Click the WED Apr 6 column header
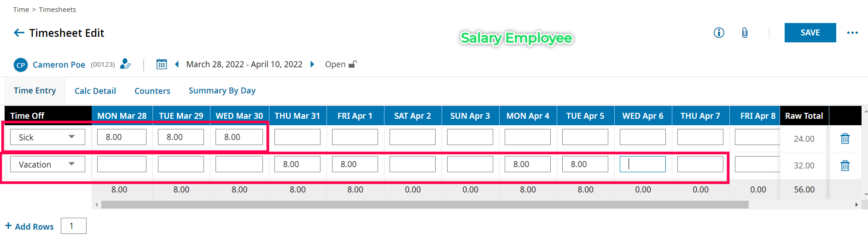The width and height of the screenshot is (868, 244). (x=643, y=116)
